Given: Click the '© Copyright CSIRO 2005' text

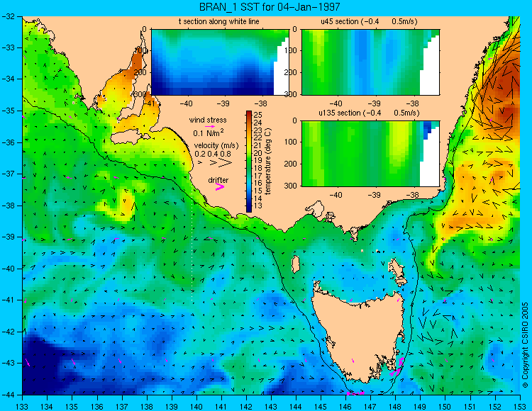Looking at the screenshot, I should 525,345.
